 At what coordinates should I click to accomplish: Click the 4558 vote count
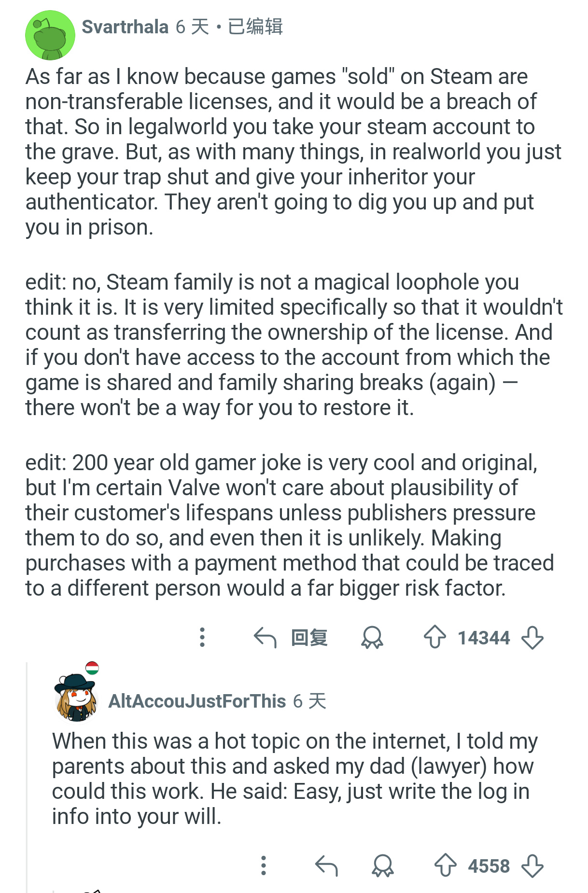489,866
